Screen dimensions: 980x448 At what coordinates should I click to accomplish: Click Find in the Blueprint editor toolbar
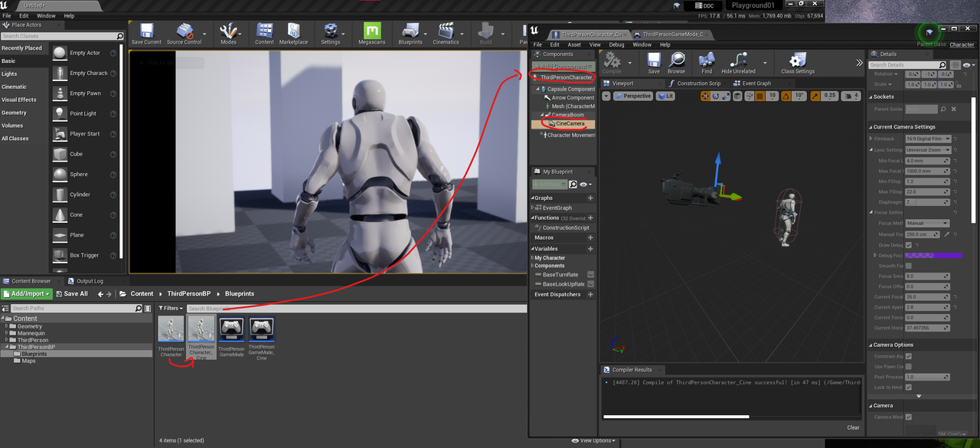click(707, 63)
